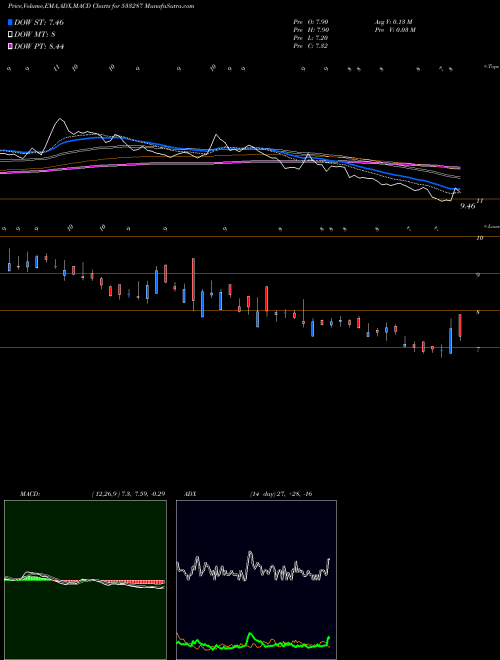Click the 'Pre L: 7.20' low value
Viewport: 500px width, 660px height.
coord(311,38)
